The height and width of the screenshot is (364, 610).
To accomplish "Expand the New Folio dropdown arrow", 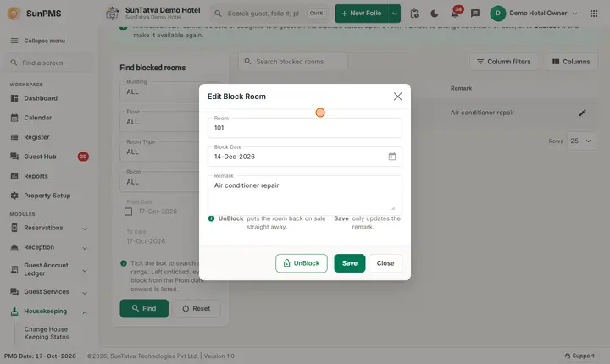I will coord(395,14).
